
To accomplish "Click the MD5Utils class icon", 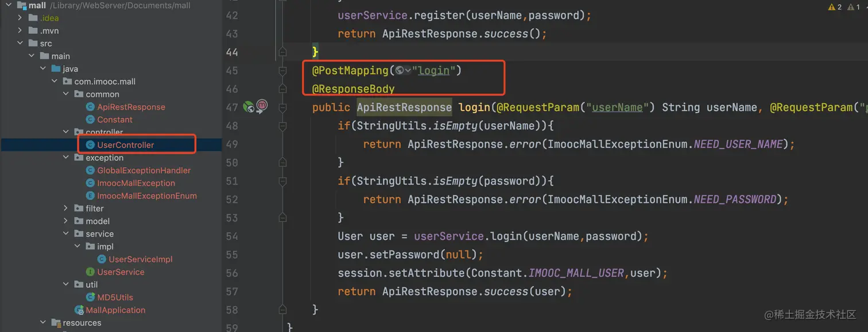I will click(90, 297).
